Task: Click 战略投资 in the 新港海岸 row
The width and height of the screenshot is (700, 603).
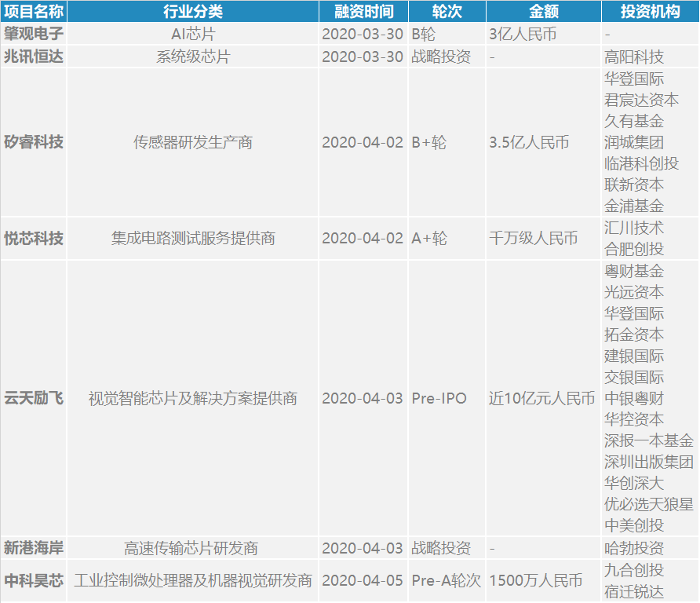Action: 441,547
